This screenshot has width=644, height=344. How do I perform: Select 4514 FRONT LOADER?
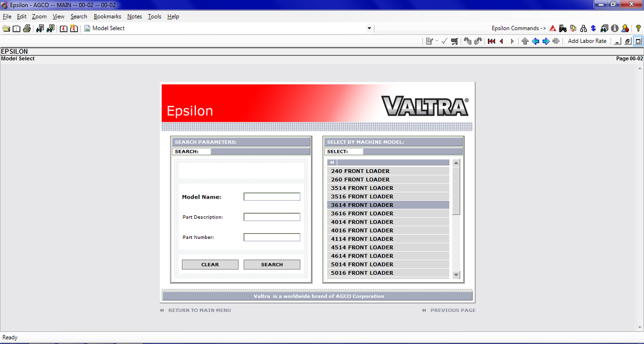point(388,247)
